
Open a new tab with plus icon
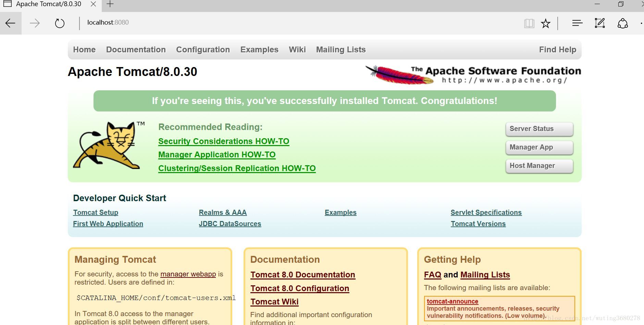click(110, 4)
